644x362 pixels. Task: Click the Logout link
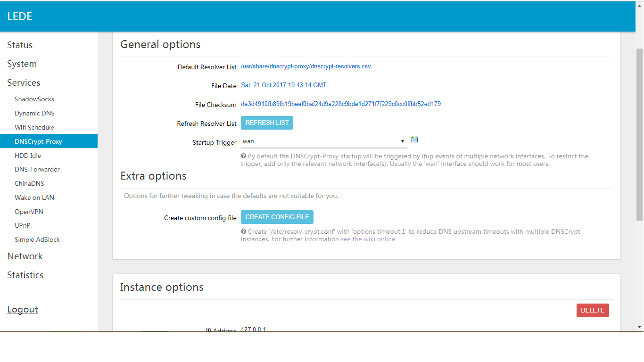[23, 310]
